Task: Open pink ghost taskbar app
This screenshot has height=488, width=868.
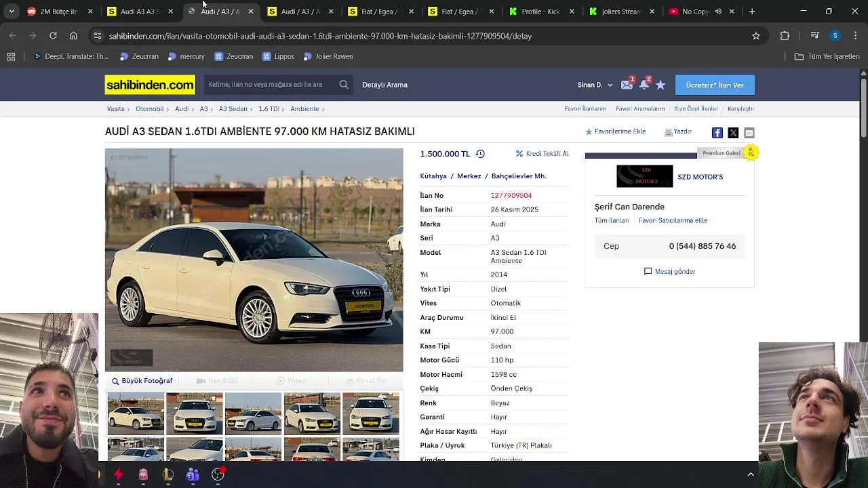Action: [x=143, y=475]
